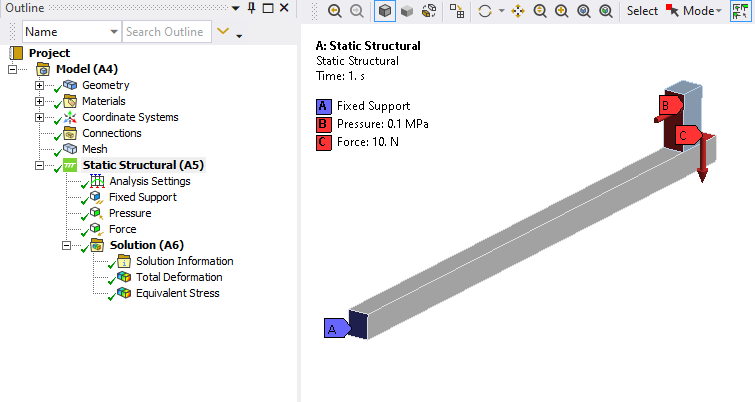The height and width of the screenshot is (402, 755).
Task: Select Static Structural (A5) node
Action: pyautogui.click(x=143, y=165)
